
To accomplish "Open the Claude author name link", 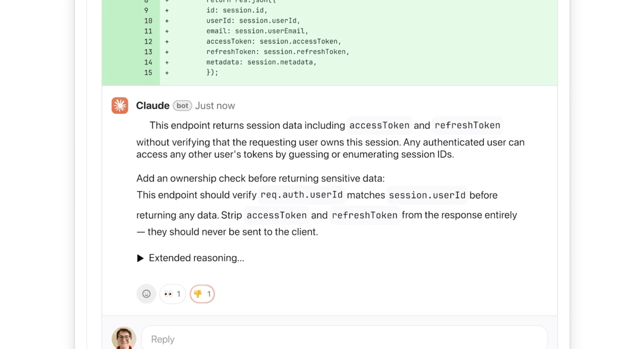I will click(152, 106).
